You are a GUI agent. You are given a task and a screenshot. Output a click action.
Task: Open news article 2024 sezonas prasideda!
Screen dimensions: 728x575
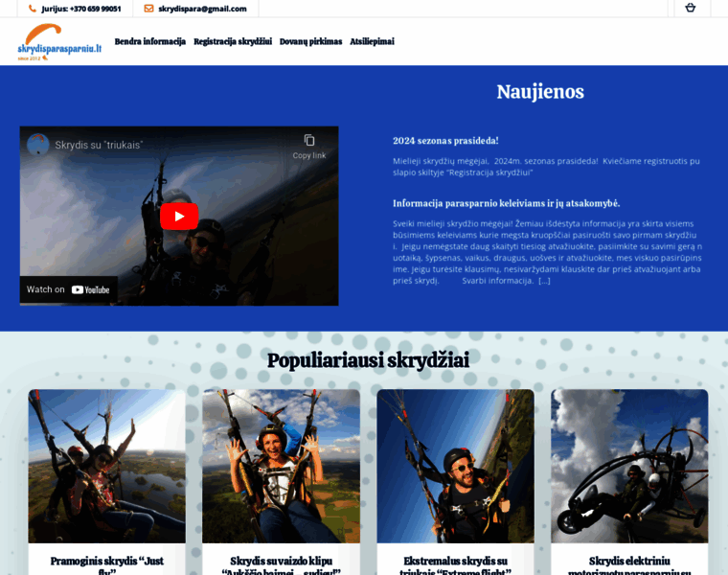click(445, 141)
